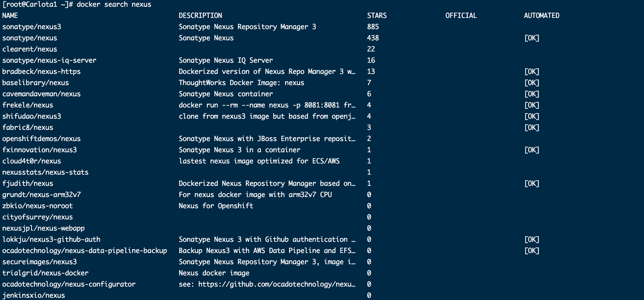
Task: Click the NAME column header
Action: point(10,16)
